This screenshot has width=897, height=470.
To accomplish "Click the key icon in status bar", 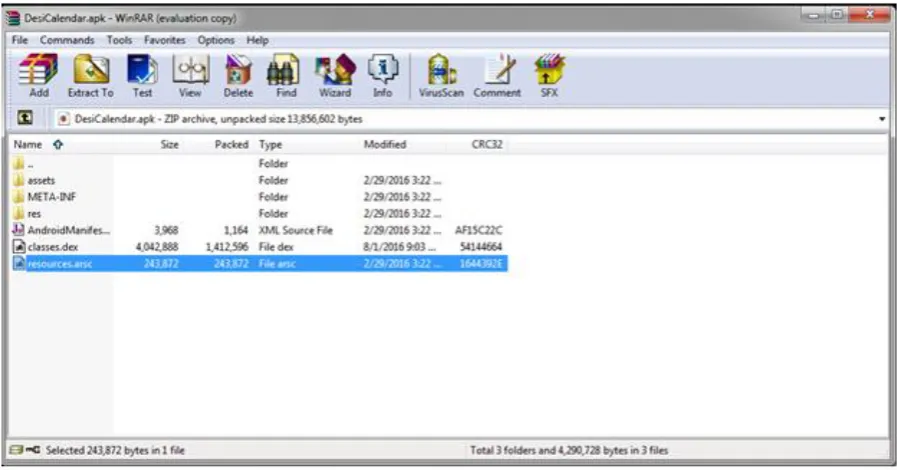I will pyautogui.click(x=33, y=450).
